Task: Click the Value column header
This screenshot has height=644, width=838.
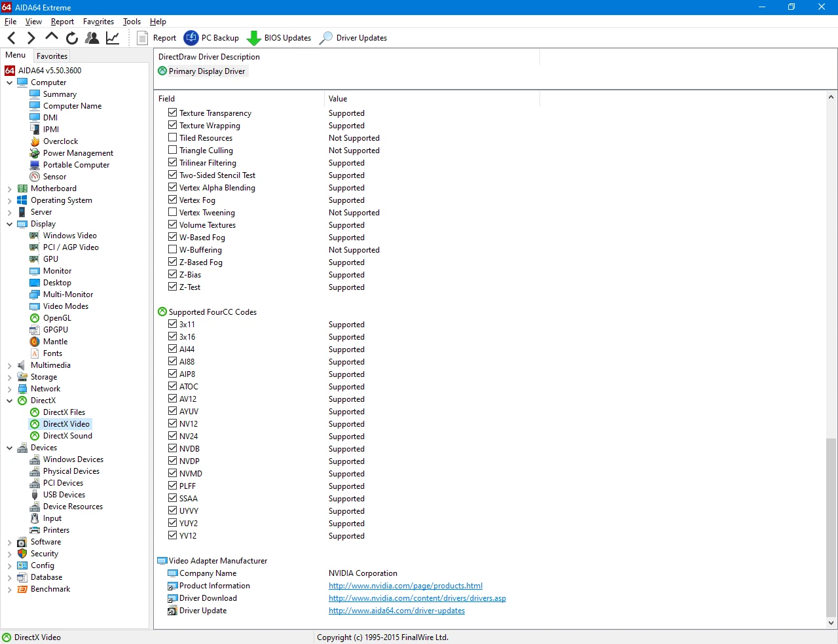Action: [x=432, y=99]
